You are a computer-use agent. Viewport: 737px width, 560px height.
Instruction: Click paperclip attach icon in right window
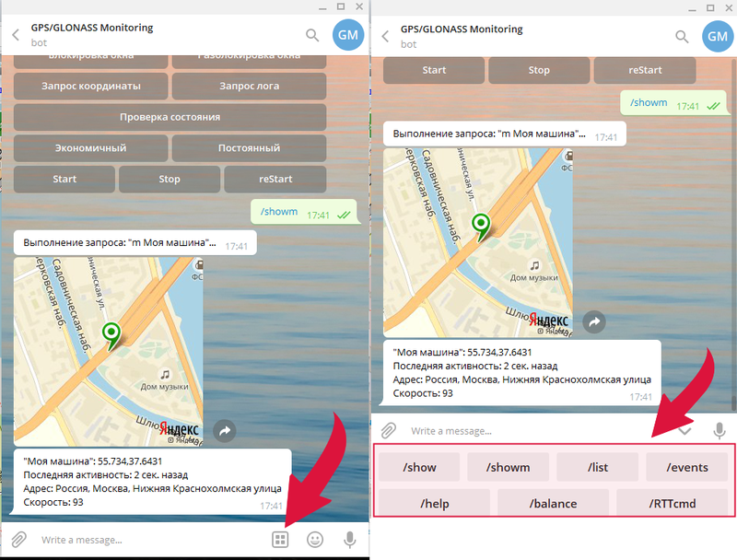(389, 430)
